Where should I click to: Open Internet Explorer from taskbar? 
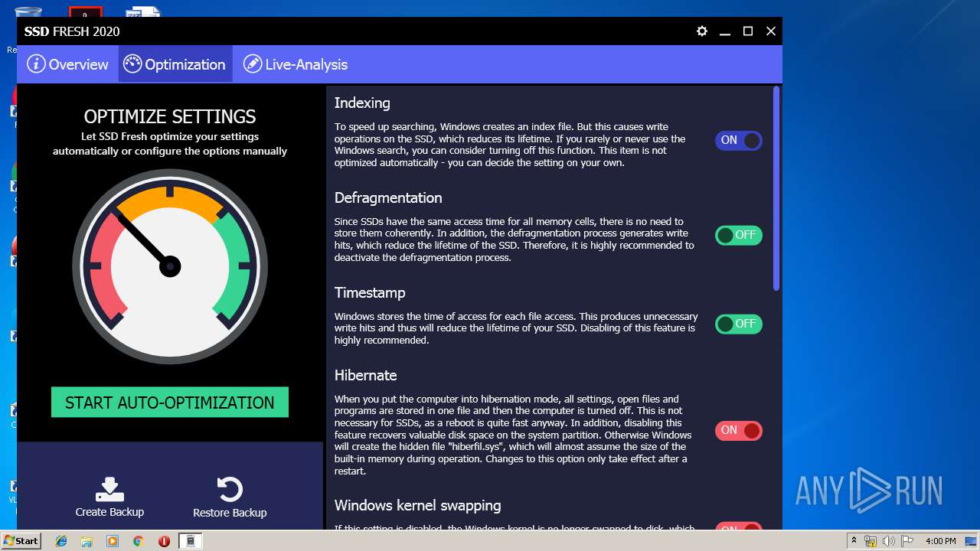(61, 541)
